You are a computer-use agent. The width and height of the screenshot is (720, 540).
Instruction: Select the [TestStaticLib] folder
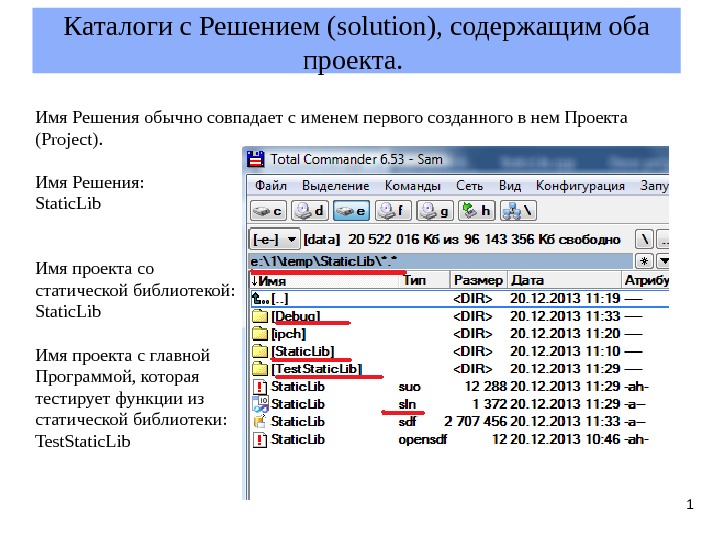click(316, 369)
